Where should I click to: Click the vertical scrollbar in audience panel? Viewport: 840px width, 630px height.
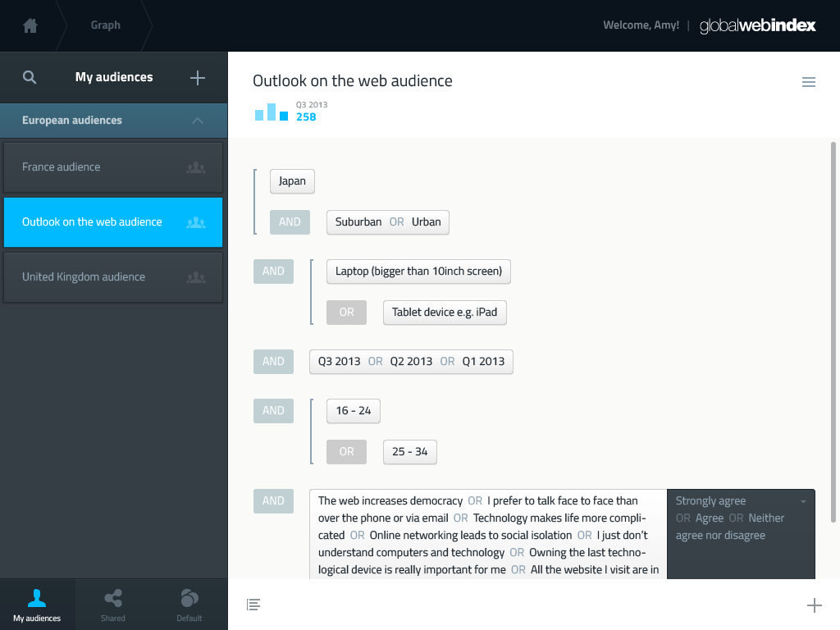coord(833,328)
